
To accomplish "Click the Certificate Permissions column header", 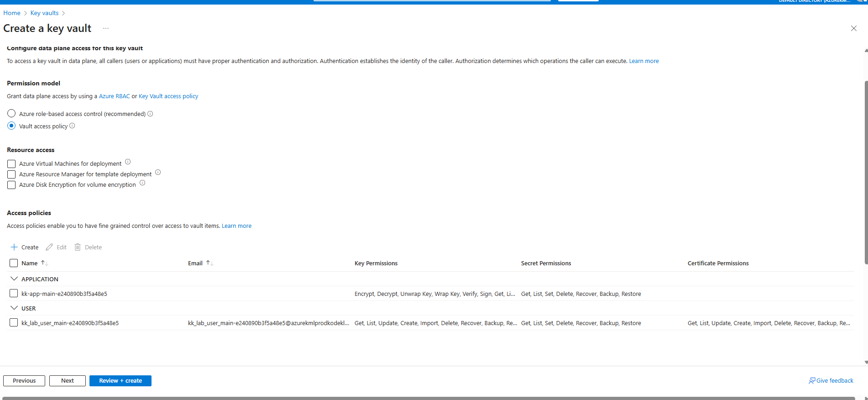I will tap(718, 263).
